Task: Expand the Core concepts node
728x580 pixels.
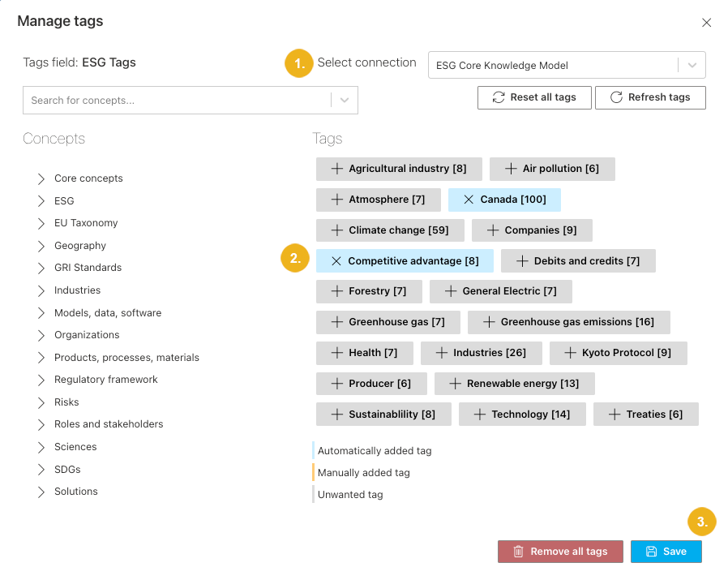Action: coord(41,178)
